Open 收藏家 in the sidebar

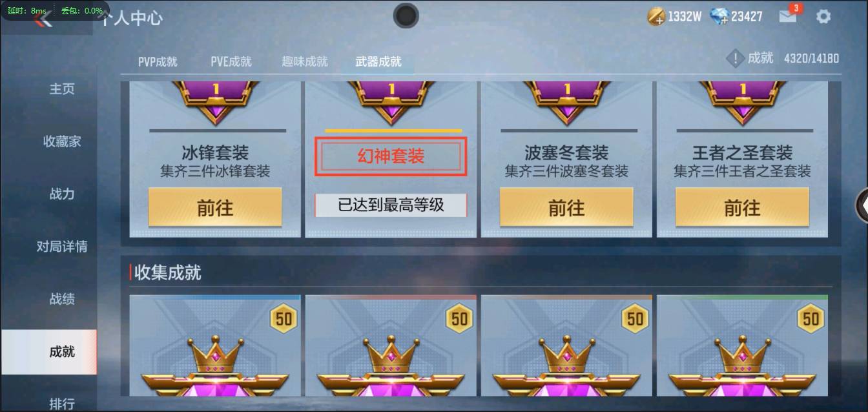tap(62, 141)
